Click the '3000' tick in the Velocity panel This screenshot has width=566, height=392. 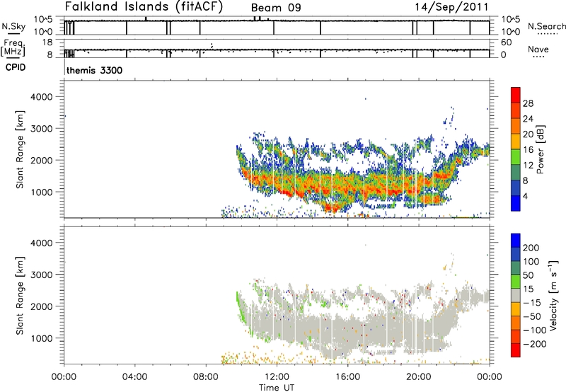[42, 275]
